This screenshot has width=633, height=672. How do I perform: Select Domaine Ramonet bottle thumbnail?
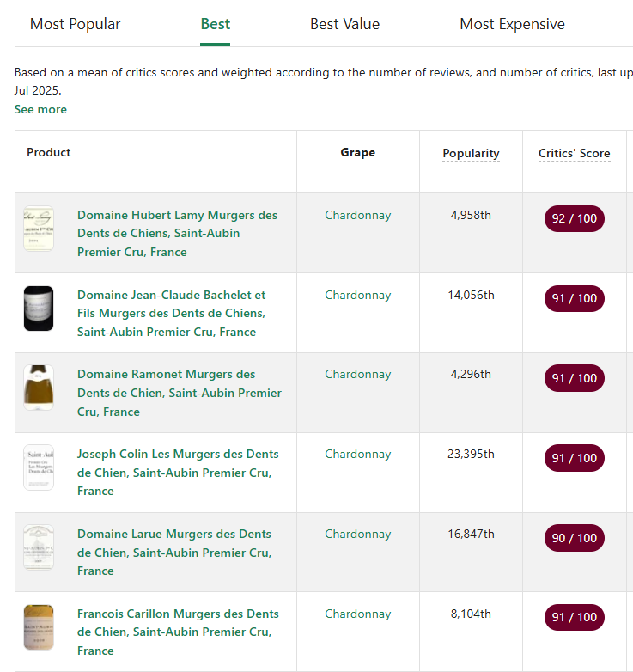point(39,388)
